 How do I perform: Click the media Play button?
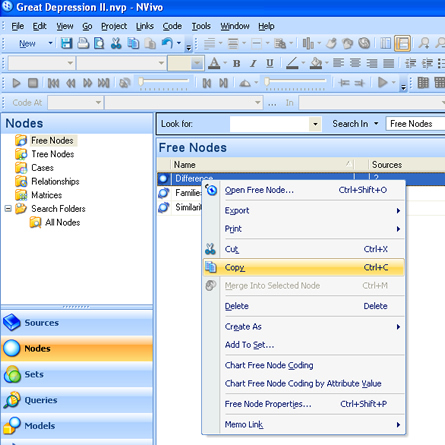16,83
